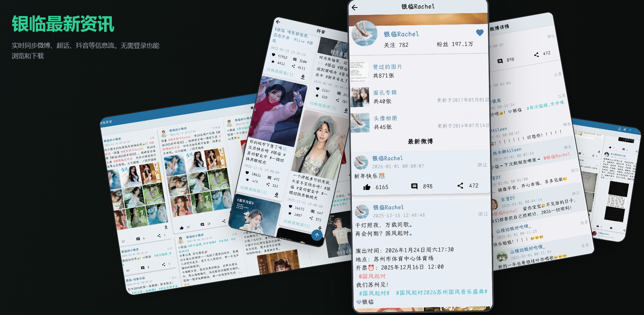Toggle the blue heart favorite on 银临Rachel profile
The image size is (644, 315).
point(480,33)
